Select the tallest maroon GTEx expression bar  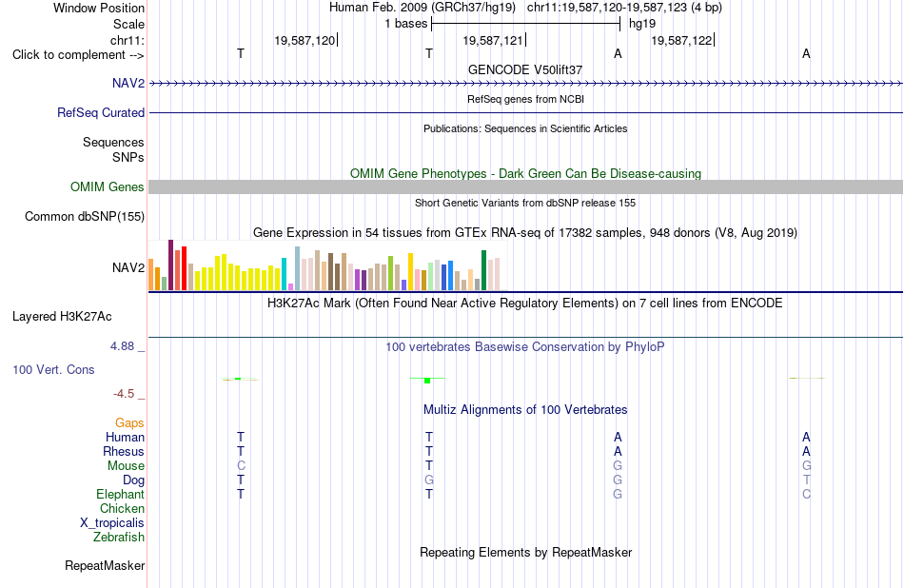coord(170,265)
